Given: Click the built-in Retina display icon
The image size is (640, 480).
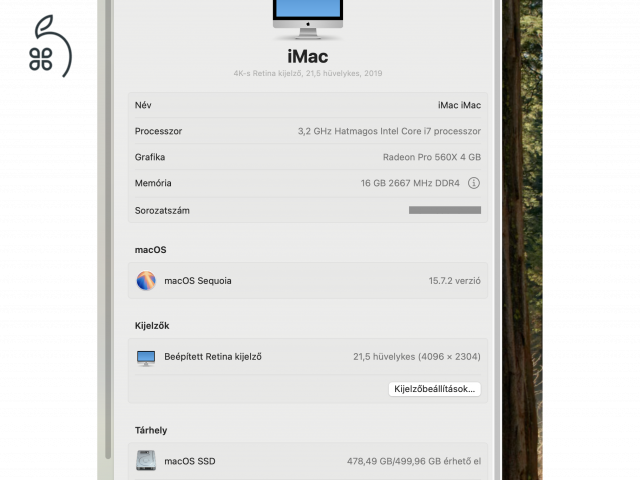Looking at the screenshot, I should point(146,358).
